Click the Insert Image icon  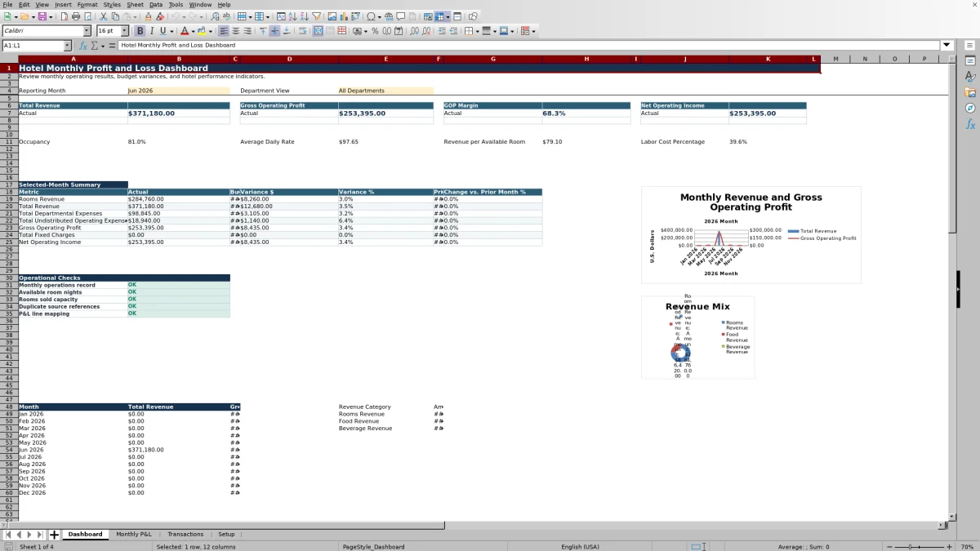click(332, 16)
